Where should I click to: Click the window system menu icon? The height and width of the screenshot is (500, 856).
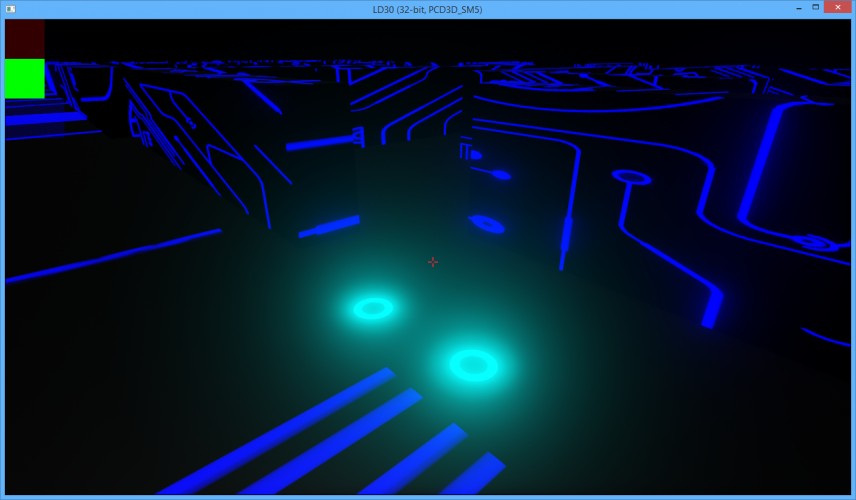(10, 9)
